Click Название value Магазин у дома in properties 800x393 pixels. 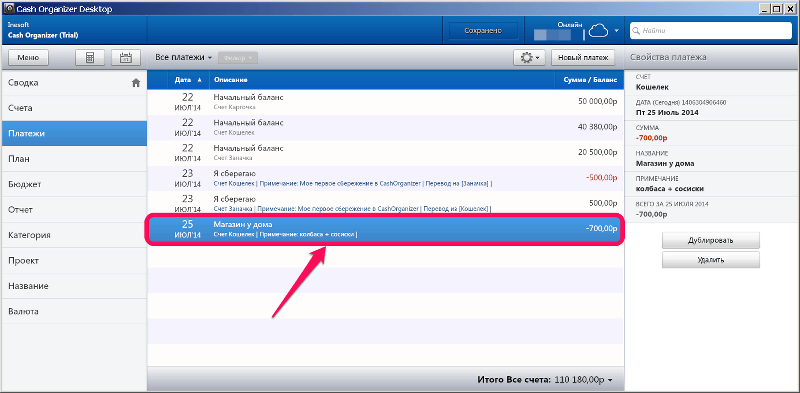pyautogui.click(x=665, y=163)
